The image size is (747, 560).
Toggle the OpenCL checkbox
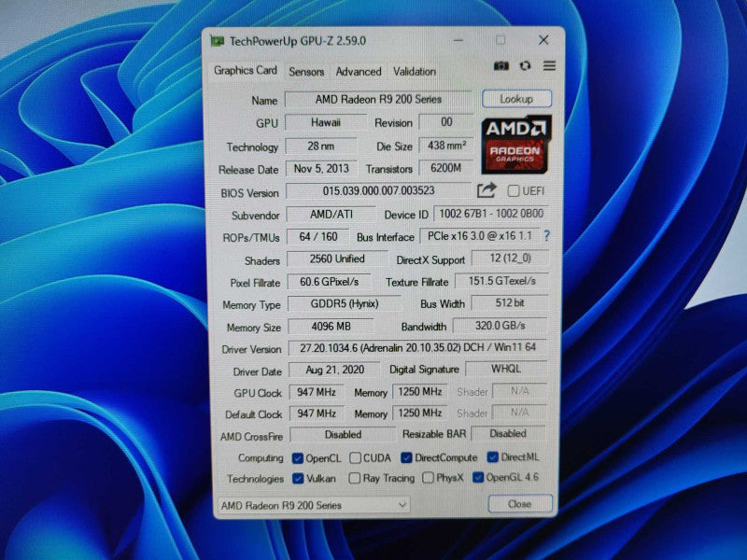click(x=298, y=458)
